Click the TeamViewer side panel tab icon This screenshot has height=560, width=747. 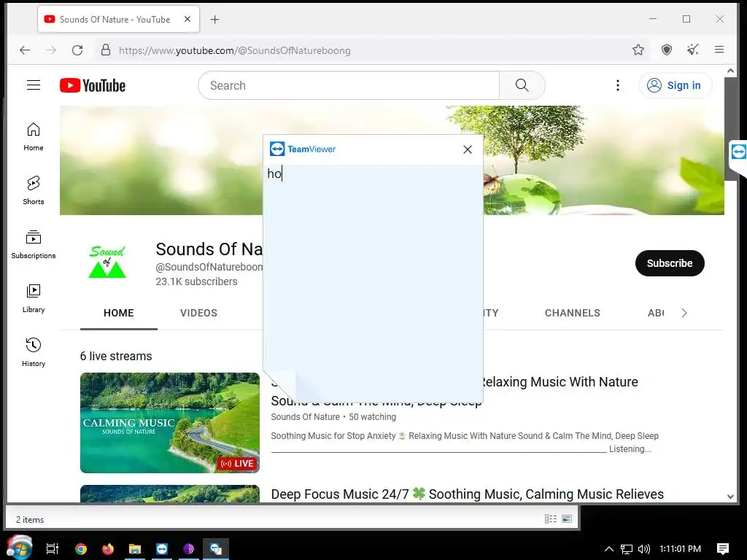(738, 152)
